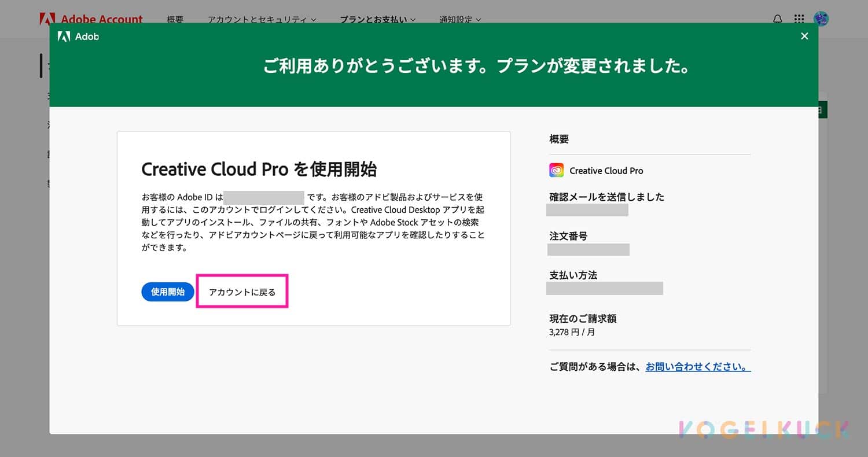The height and width of the screenshot is (457, 868).
Task: Expand the プランとお支払い chevron
Action: click(412, 19)
